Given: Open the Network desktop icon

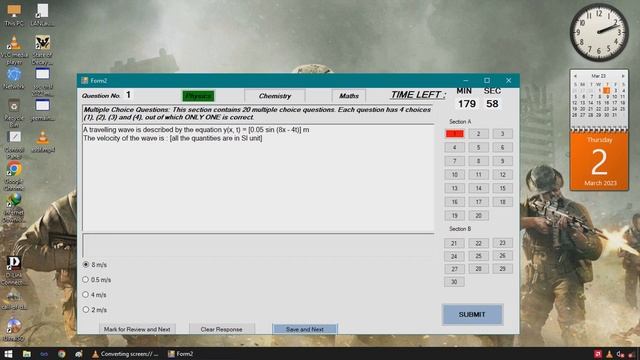Looking at the screenshot, I should [x=14, y=78].
